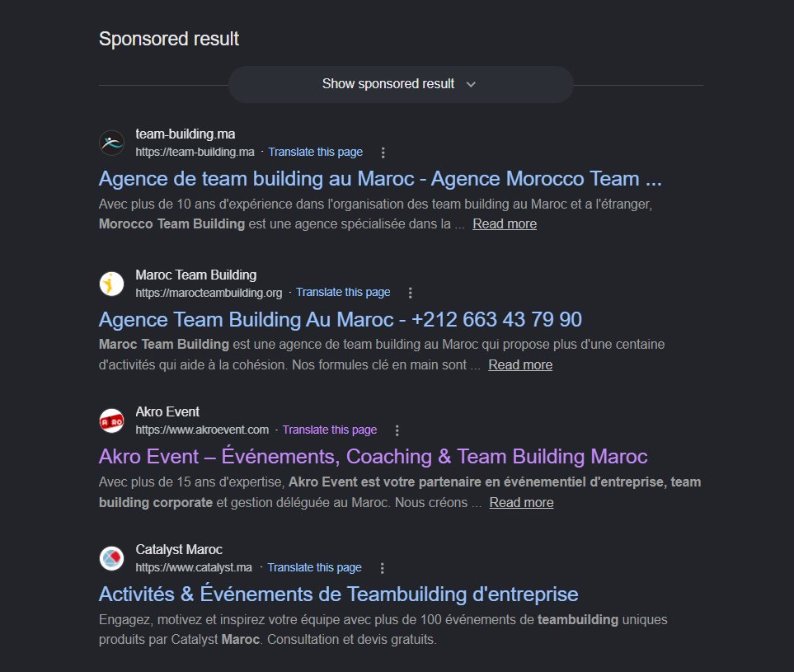This screenshot has height=672, width=794.
Task: Expand the Show sponsored result section
Action: coord(388,83)
